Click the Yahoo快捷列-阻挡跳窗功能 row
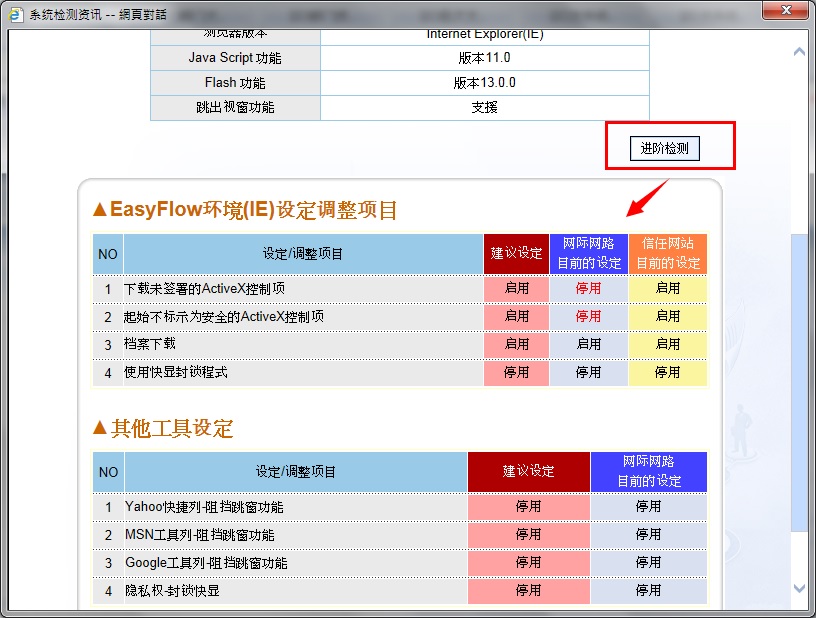Image resolution: width=816 pixels, height=618 pixels. click(204, 507)
